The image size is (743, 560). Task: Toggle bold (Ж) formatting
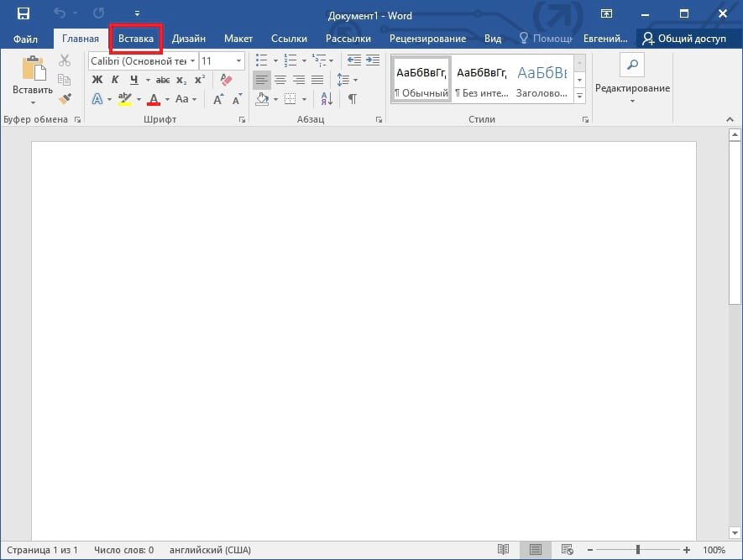[x=97, y=80]
